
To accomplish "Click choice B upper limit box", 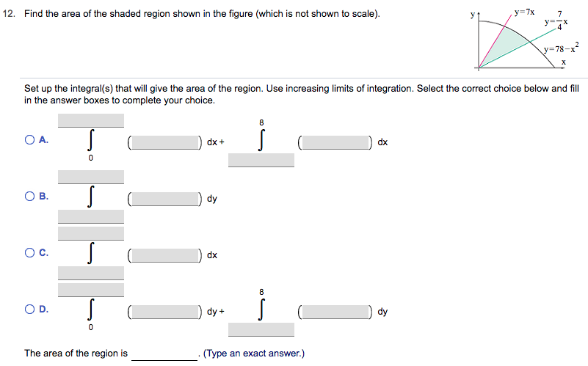I will [x=91, y=177].
